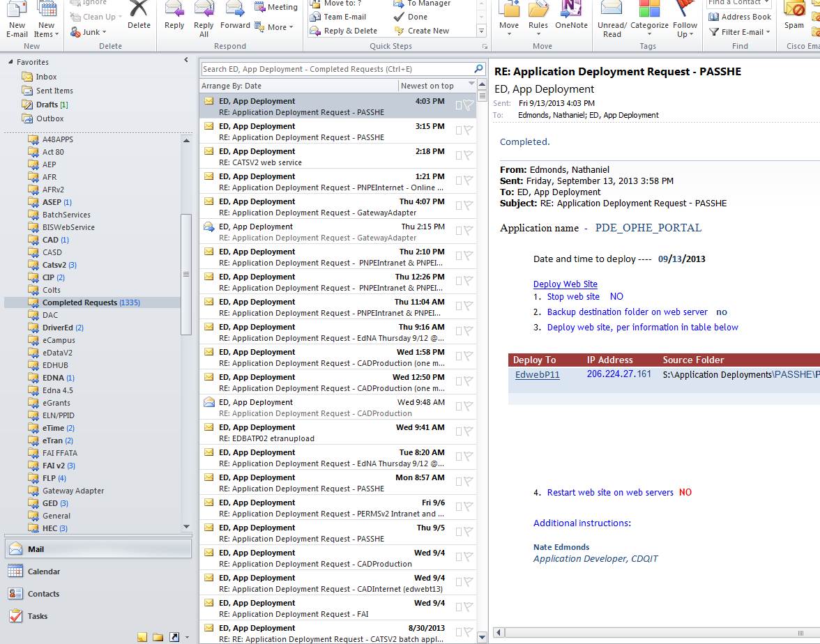820x644 pixels.
Task: Flag the EDBATP02 etranupload message
Action: [x=469, y=431]
